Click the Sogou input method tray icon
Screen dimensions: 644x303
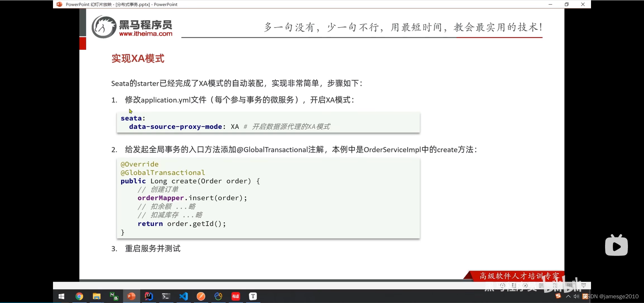(558, 296)
